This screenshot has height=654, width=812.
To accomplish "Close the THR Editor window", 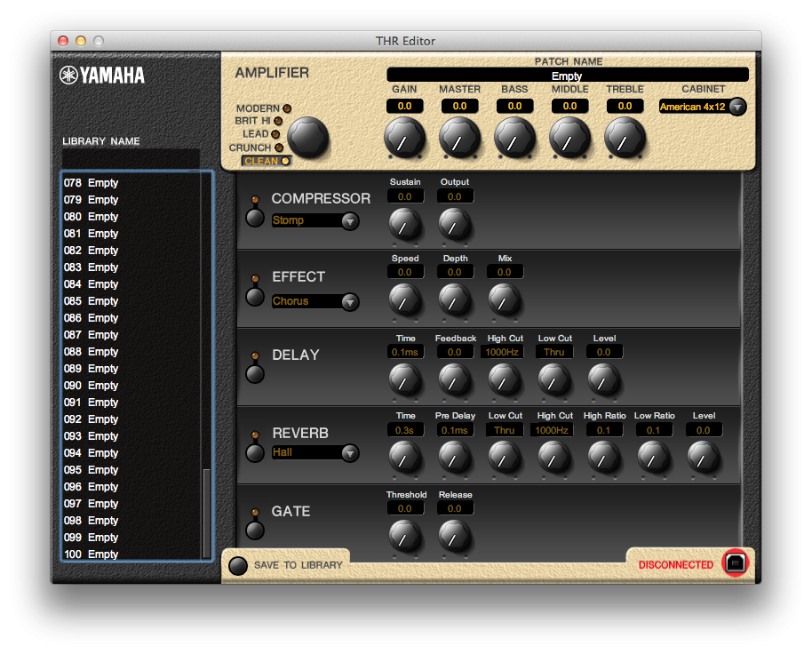I will pyautogui.click(x=63, y=41).
